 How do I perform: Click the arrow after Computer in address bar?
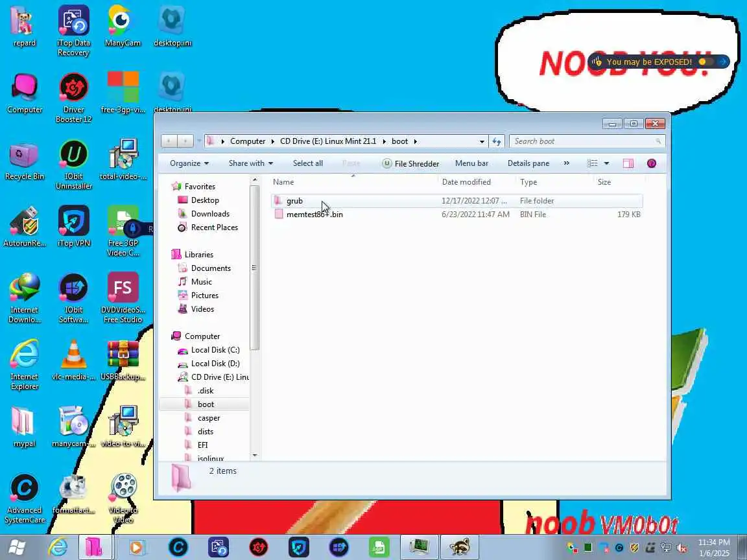click(272, 141)
